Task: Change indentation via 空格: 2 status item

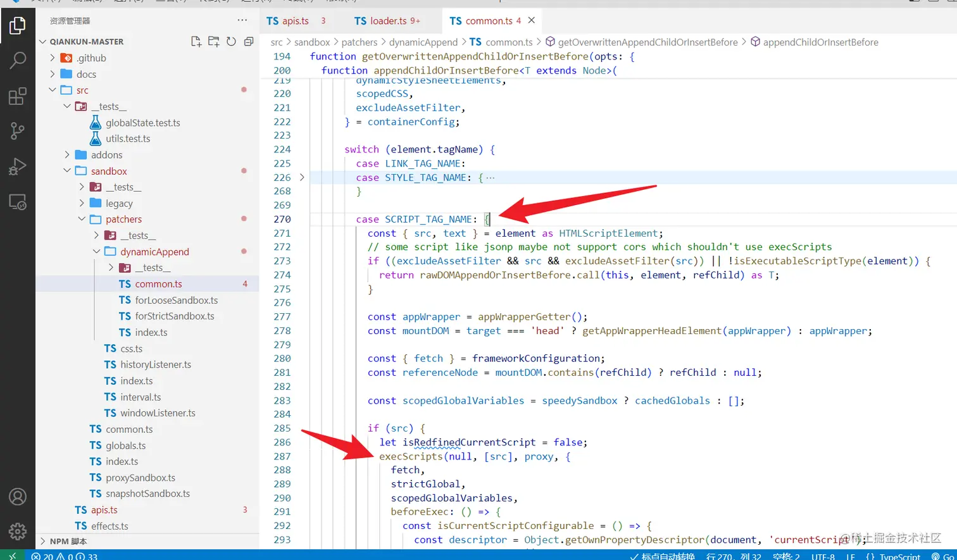Action: click(786, 556)
